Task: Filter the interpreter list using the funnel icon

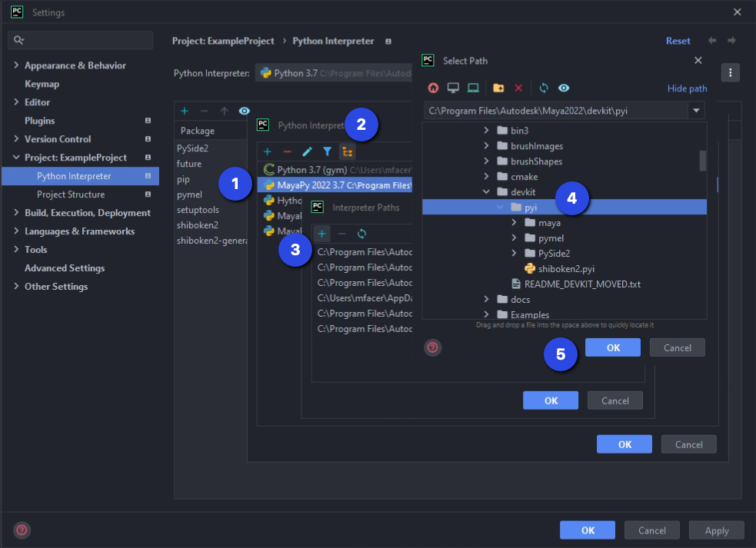Action: point(328,151)
